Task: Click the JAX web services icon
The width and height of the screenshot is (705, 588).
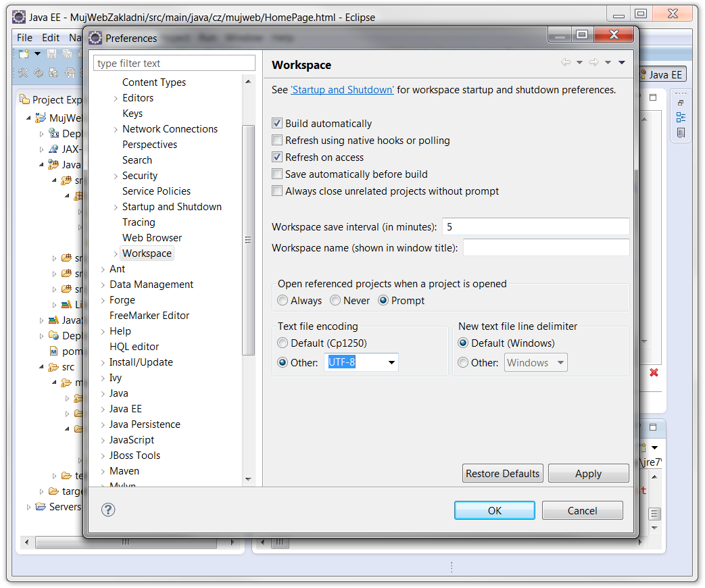Action: coord(53,149)
